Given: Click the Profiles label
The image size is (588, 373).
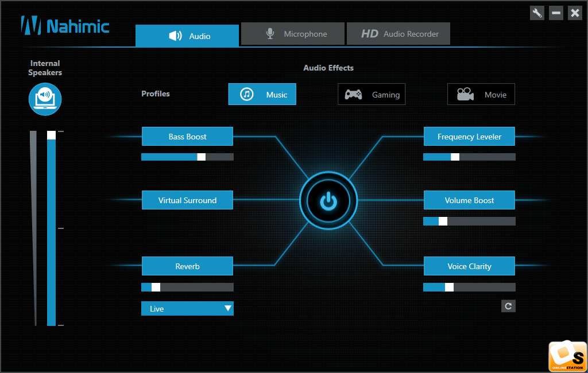Looking at the screenshot, I should (155, 94).
